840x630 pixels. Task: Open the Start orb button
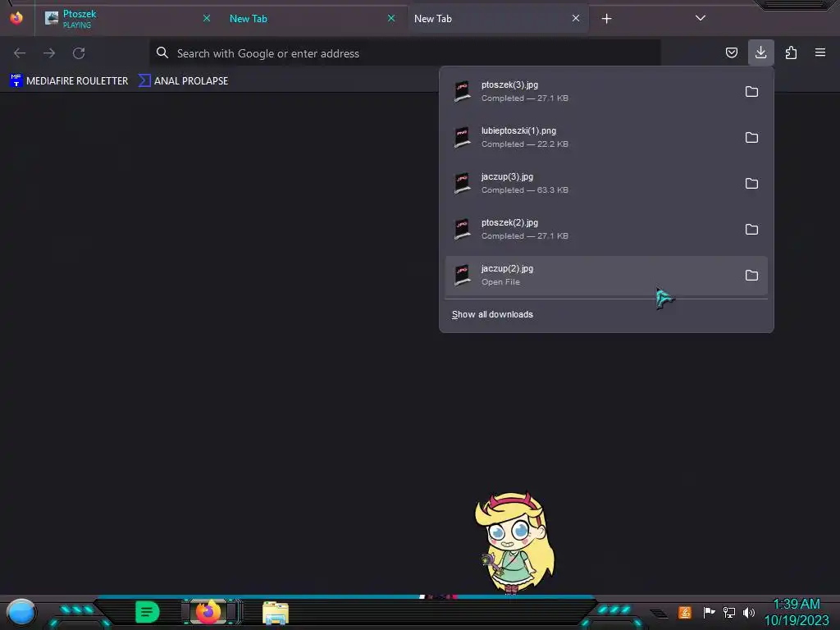pos(21,613)
